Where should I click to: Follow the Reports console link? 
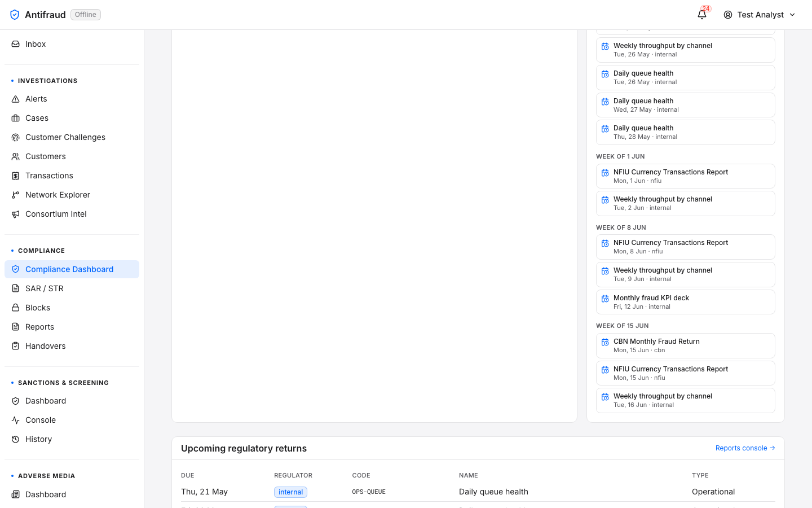(x=745, y=448)
